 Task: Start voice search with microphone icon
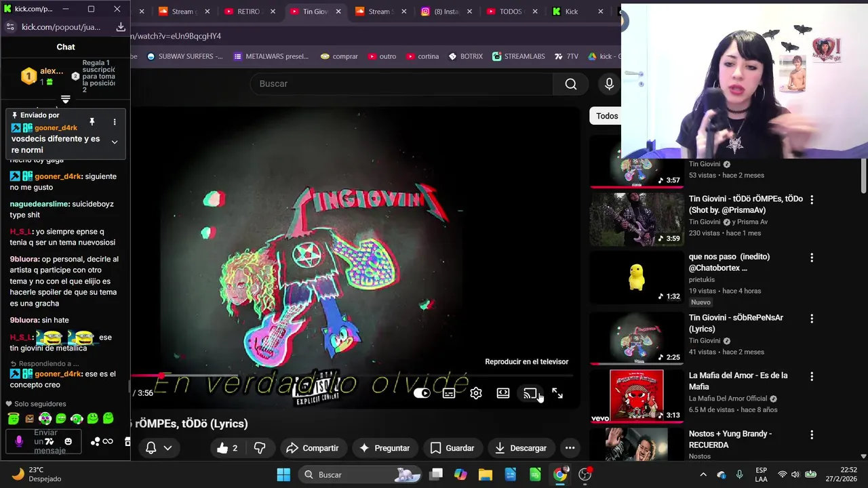pyautogui.click(x=609, y=83)
